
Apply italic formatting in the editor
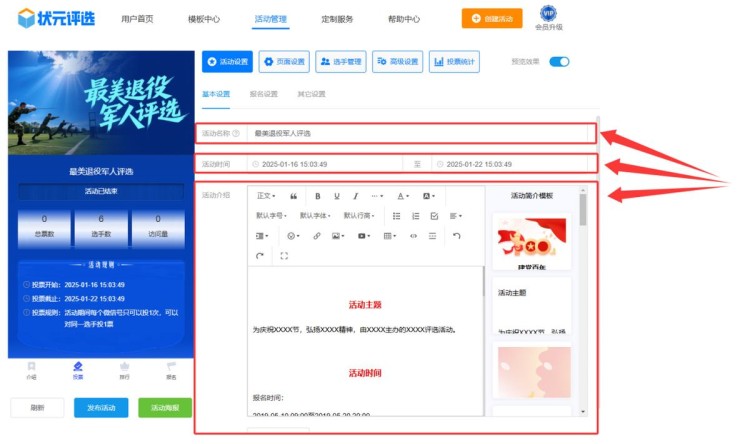(355, 196)
